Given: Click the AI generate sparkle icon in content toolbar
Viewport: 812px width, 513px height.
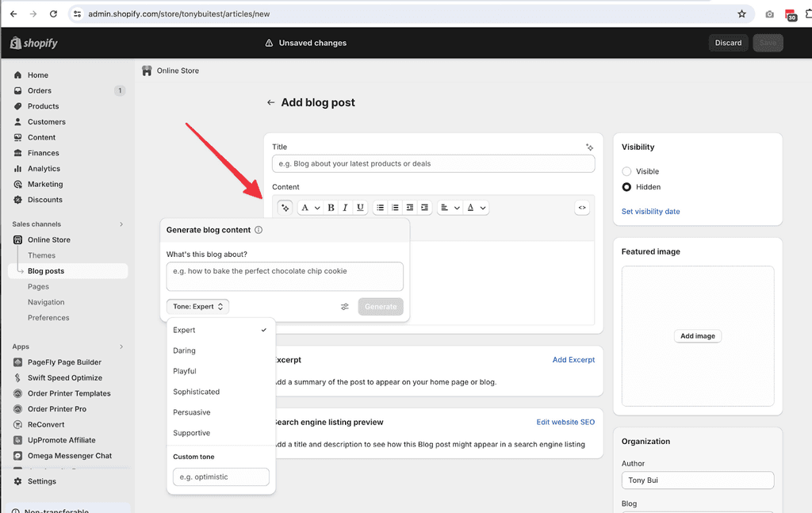Looking at the screenshot, I should 285,208.
